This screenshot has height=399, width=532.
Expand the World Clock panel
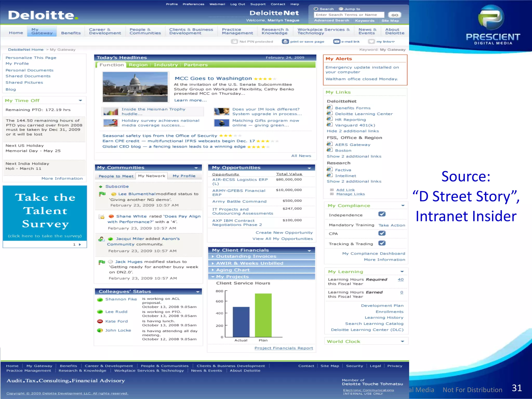(402, 341)
